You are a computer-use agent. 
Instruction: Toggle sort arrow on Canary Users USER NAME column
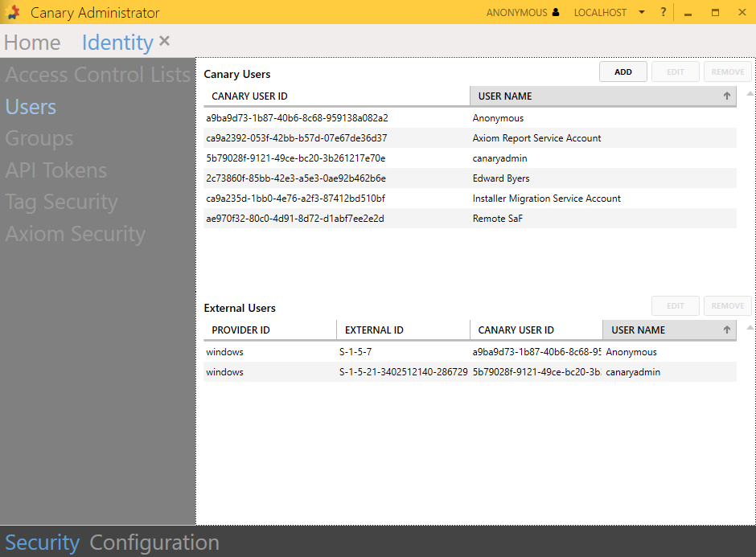point(727,96)
